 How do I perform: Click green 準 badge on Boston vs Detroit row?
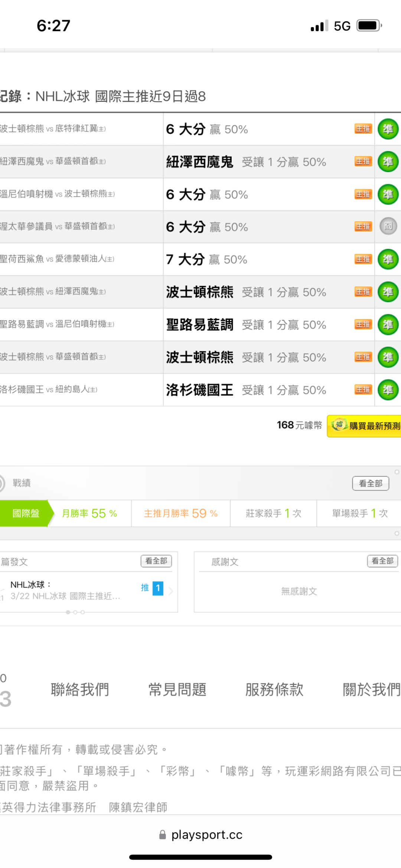[x=388, y=129]
